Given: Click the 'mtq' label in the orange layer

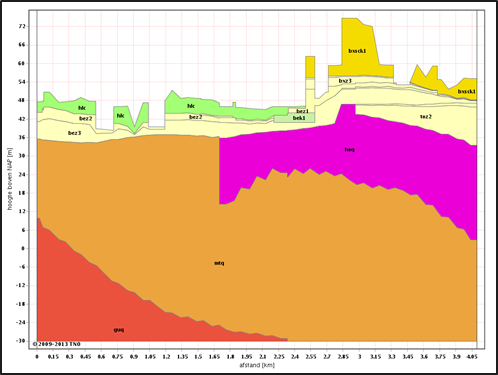Looking at the screenshot, I should tap(219, 263).
